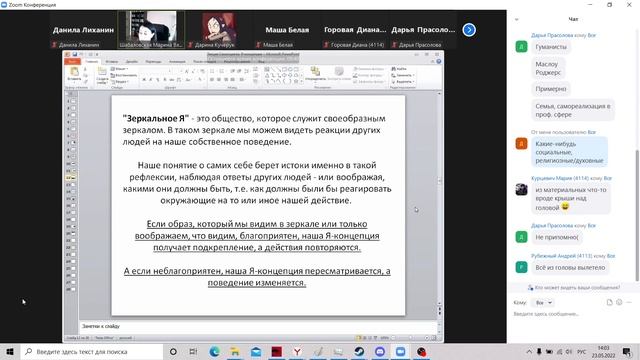Open the chat recipient 'Все' dropdown

(x=543, y=302)
